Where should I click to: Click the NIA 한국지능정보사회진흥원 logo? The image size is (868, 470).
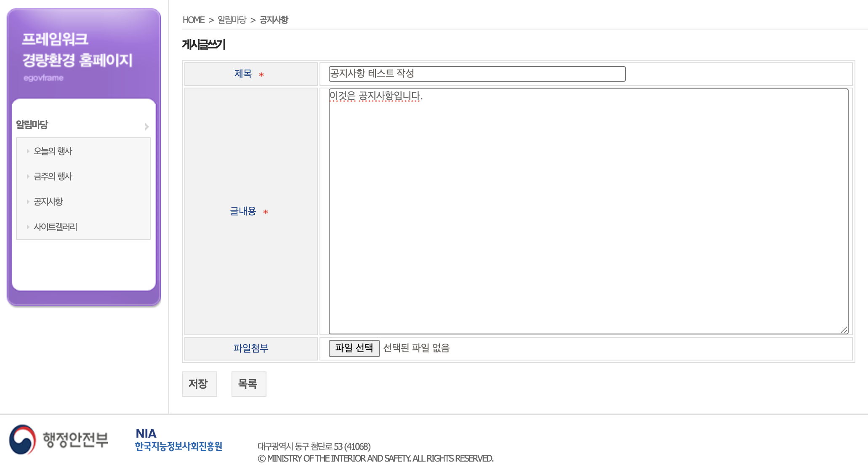178,440
